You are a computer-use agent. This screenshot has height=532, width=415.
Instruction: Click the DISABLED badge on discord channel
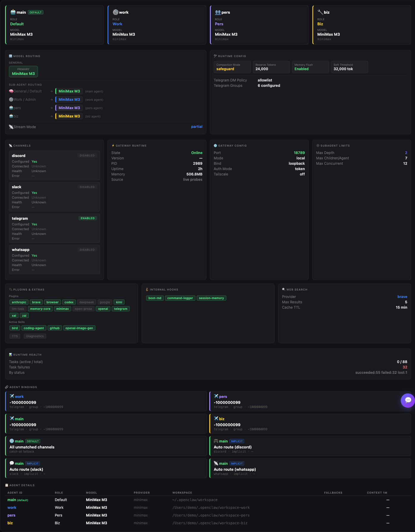coord(87,156)
